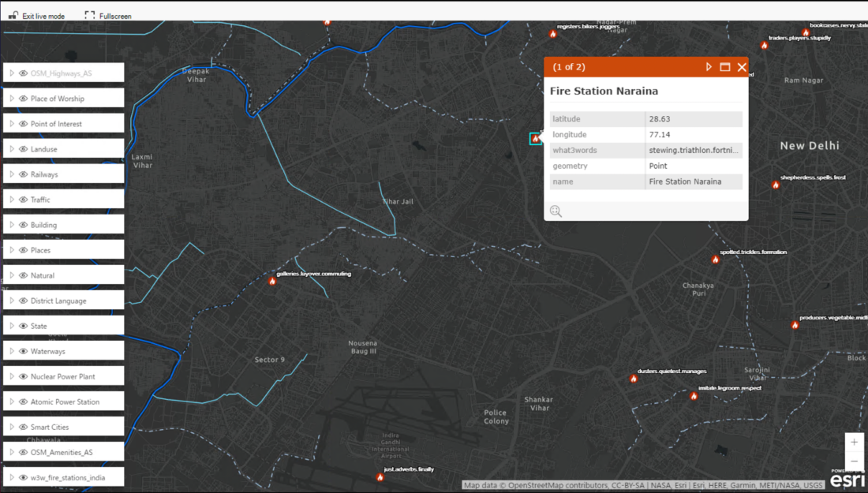Expand the w3w_fire_stations_india layer
This screenshot has height=493, width=868.
[x=12, y=477]
